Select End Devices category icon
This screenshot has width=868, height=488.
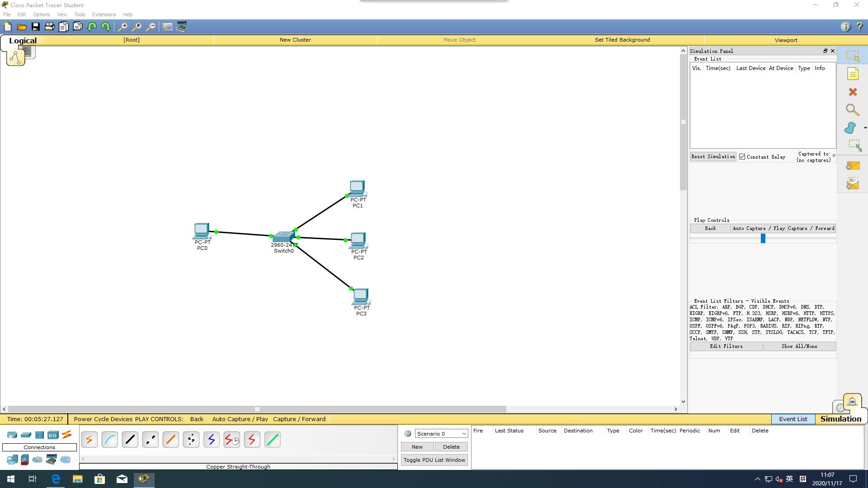(x=12, y=460)
